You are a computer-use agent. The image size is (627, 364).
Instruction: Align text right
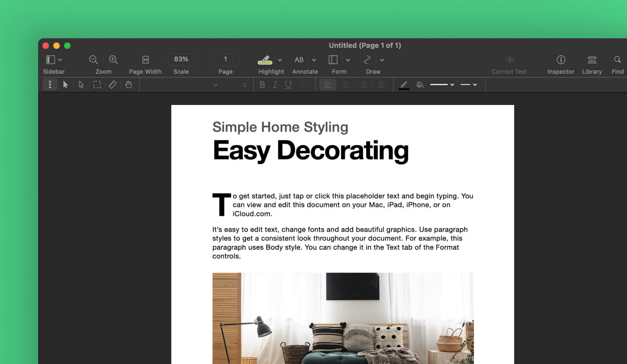pyautogui.click(x=363, y=85)
